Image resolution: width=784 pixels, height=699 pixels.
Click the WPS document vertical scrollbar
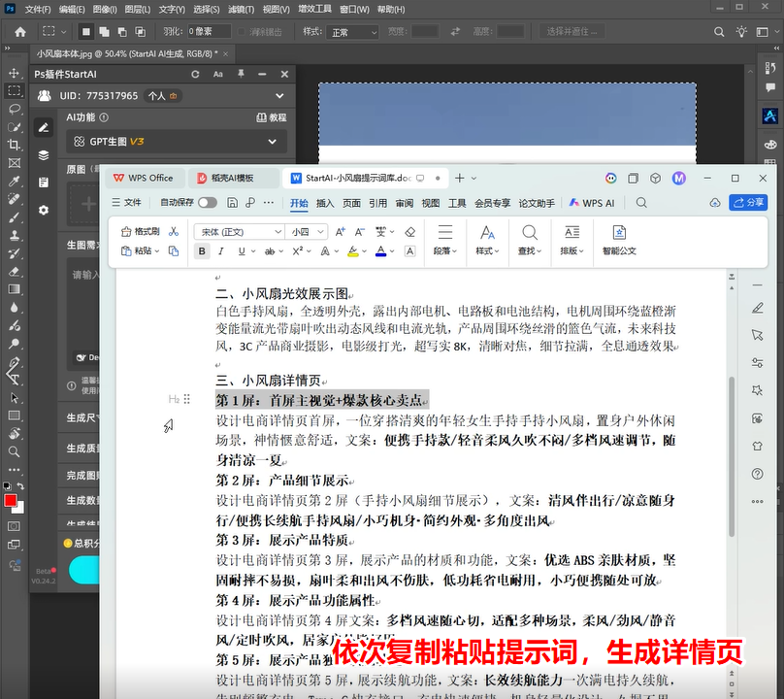[732, 455]
